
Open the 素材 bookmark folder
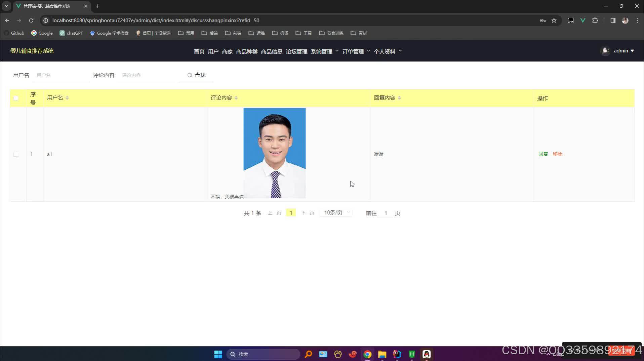(359, 33)
